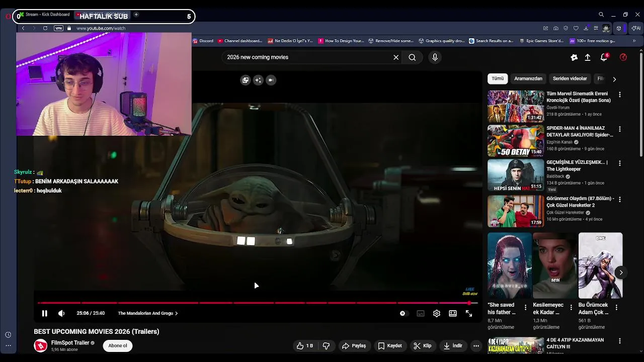Viewport: 644px width, 362px height.
Task: Go back with the browser back arrow
Action: point(23,28)
